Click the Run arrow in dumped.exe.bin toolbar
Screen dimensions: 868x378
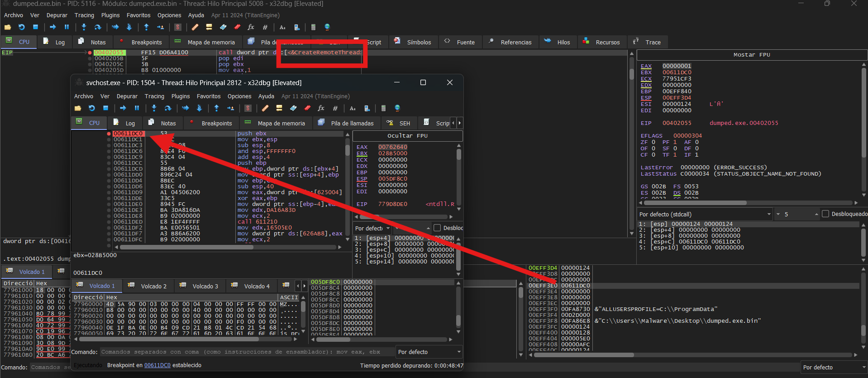(x=52, y=27)
